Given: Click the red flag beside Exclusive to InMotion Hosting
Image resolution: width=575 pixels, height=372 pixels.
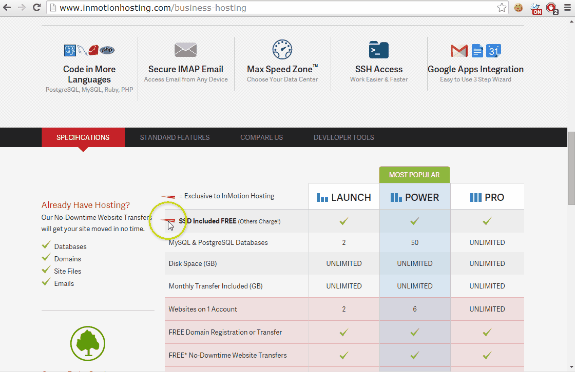Looking at the screenshot, I should pos(169,197).
